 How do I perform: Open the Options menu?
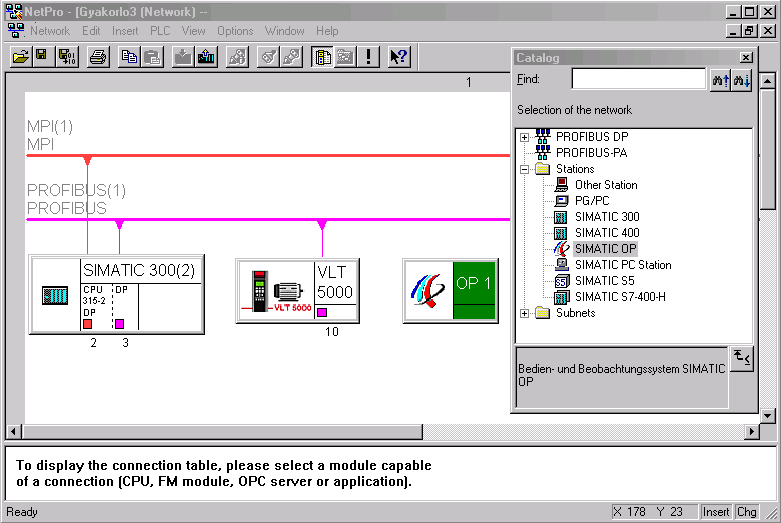coord(235,31)
